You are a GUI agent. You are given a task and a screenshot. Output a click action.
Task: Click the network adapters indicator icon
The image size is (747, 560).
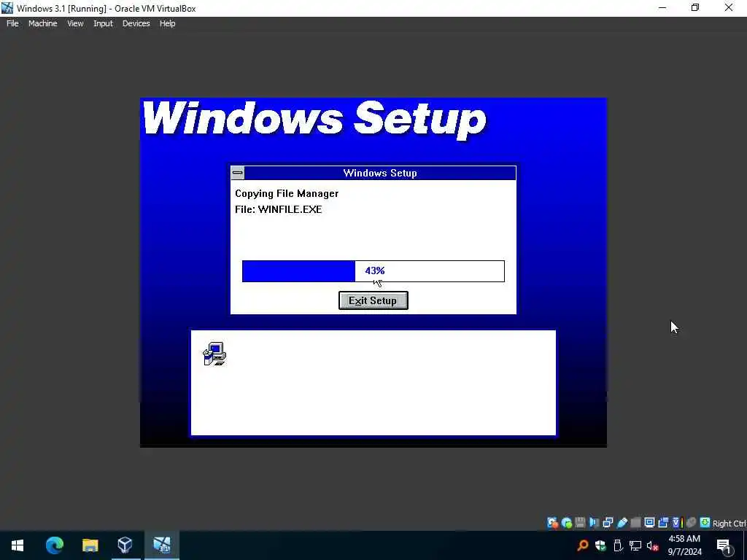click(x=608, y=523)
